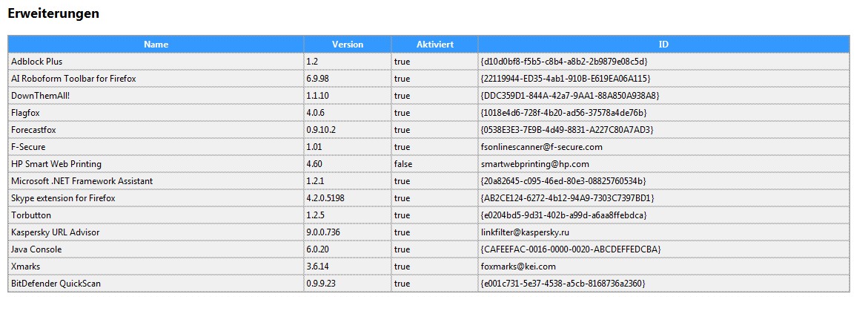Click the Aktiviert column header
The width and height of the screenshot is (868, 317).
(x=435, y=45)
